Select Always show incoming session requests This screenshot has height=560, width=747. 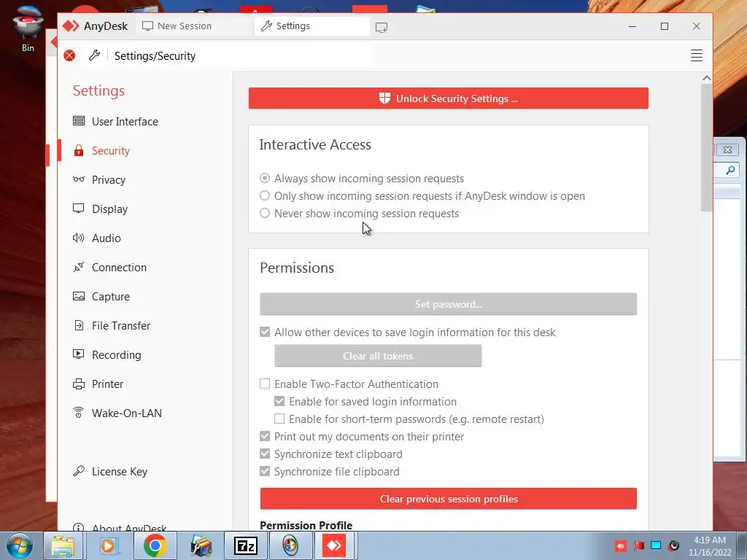point(265,178)
